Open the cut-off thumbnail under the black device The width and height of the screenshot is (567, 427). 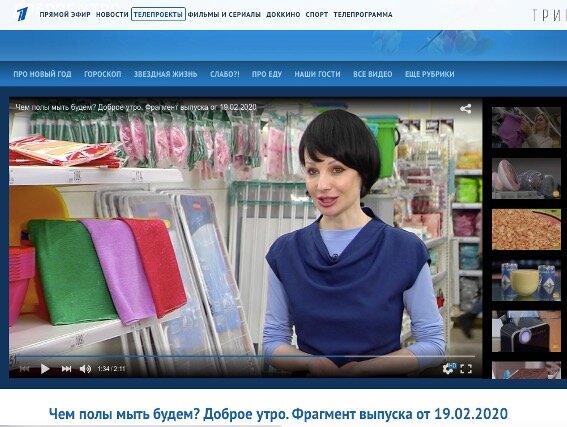pyautogui.click(x=526, y=370)
